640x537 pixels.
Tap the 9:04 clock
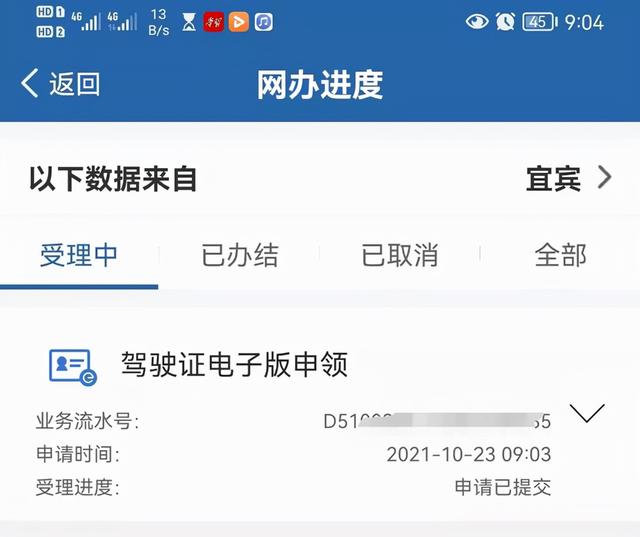pos(584,22)
